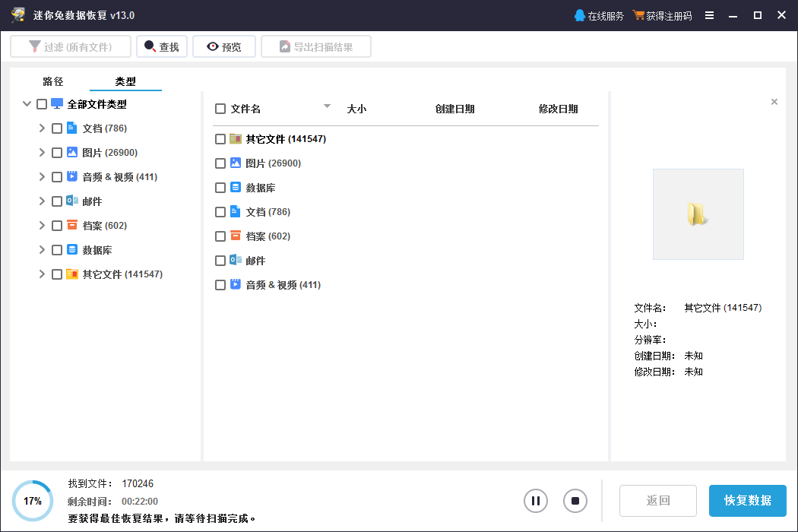Expand the 音频 & 视频 tree node
Image resolution: width=798 pixels, height=532 pixels.
pyautogui.click(x=42, y=177)
